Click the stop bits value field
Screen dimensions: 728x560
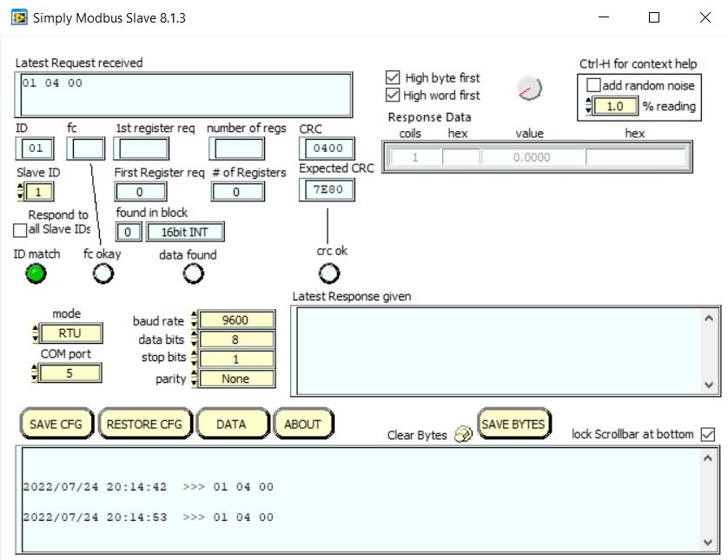pyautogui.click(x=236, y=359)
